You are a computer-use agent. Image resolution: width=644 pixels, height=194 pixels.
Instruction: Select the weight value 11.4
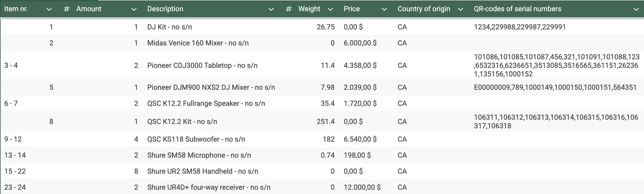click(328, 65)
